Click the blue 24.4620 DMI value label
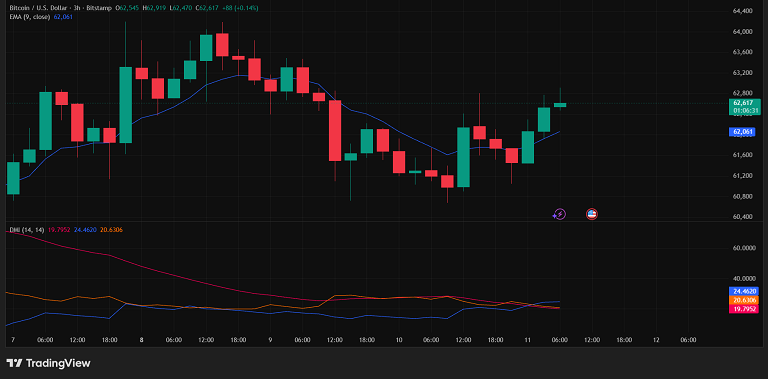The image size is (768, 379). pos(744,291)
